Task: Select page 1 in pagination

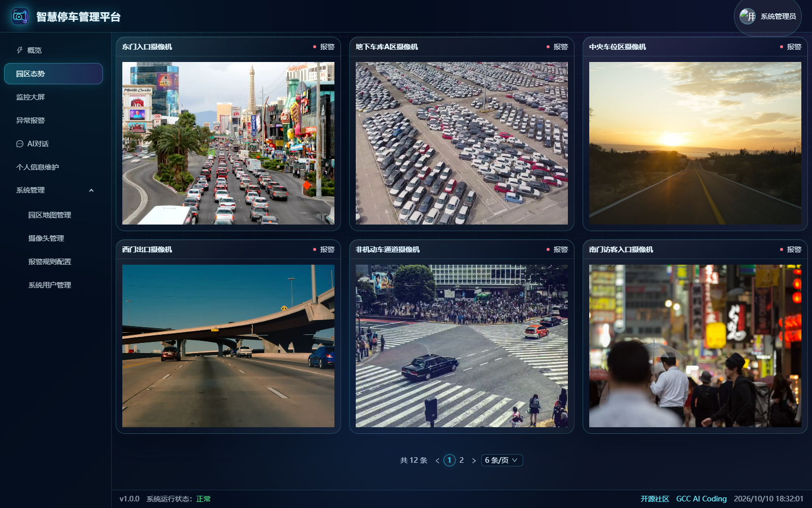Action: coord(450,460)
